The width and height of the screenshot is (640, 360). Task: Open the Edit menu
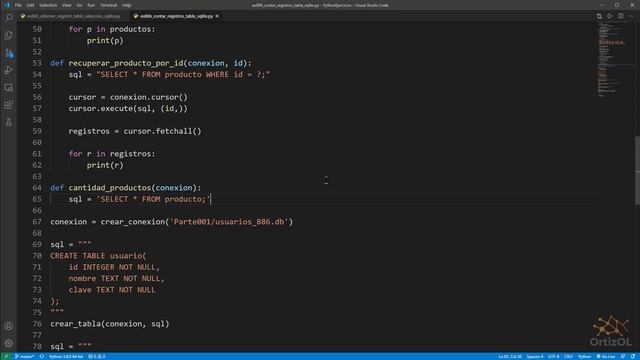click(30, 5)
